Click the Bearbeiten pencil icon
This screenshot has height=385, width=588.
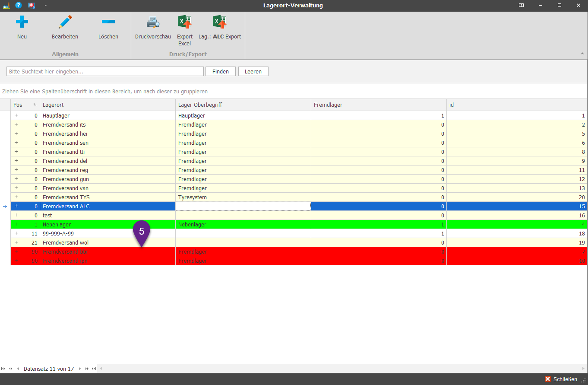pyautogui.click(x=65, y=22)
